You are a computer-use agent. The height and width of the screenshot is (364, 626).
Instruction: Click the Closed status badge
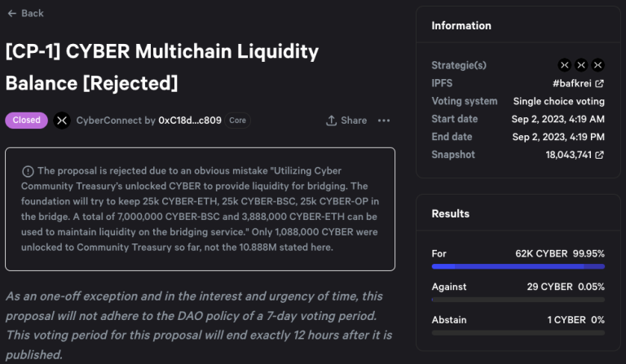pyautogui.click(x=26, y=121)
